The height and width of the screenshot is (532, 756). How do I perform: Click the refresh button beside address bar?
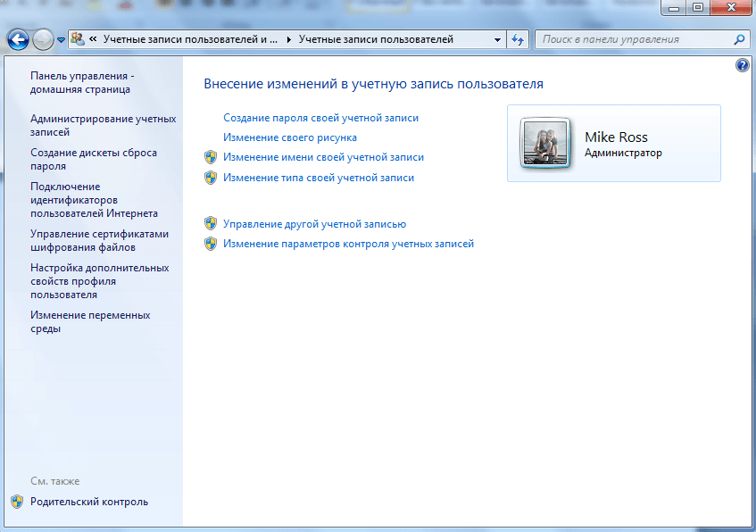coord(518,39)
